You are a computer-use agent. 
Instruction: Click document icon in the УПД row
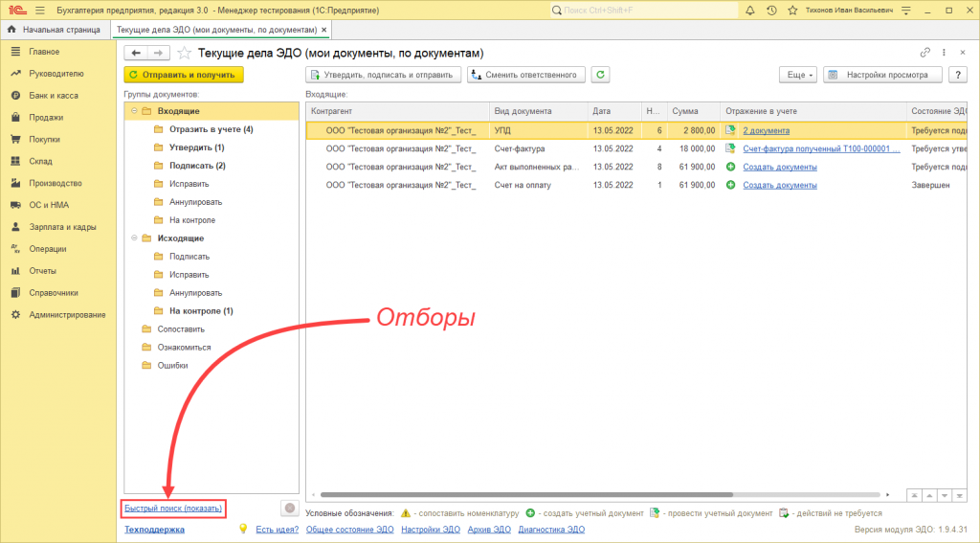[x=730, y=130]
